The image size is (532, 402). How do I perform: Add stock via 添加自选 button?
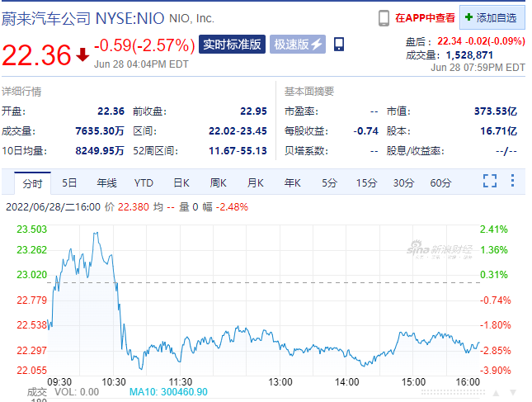(492, 17)
